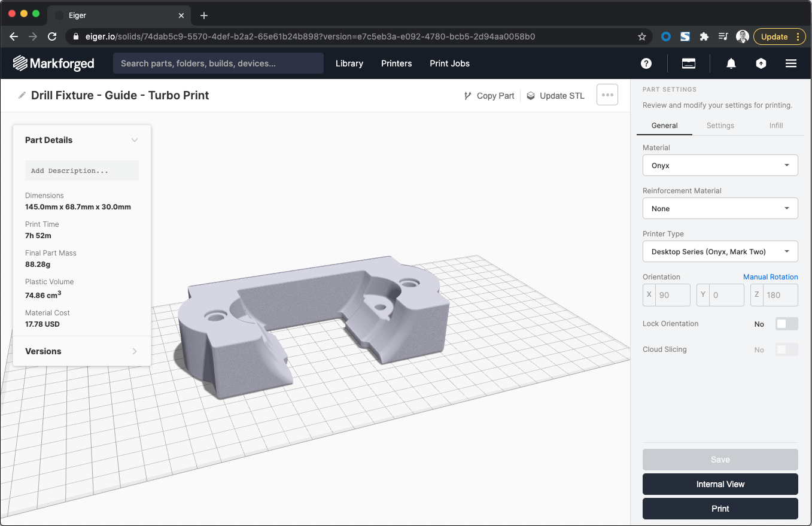Click the browser forward arrow
The image size is (812, 526).
(x=33, y=37)
